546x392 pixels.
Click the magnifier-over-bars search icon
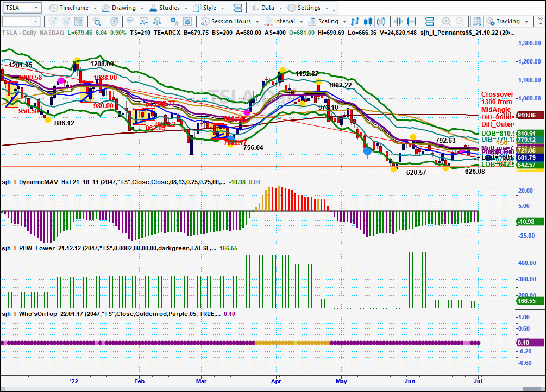tap(96, 22)
